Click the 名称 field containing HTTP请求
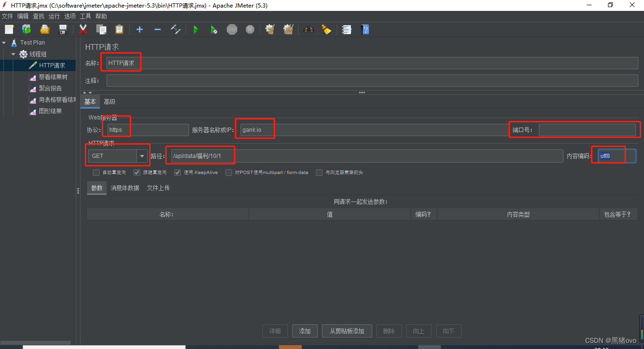 [372, 63]
